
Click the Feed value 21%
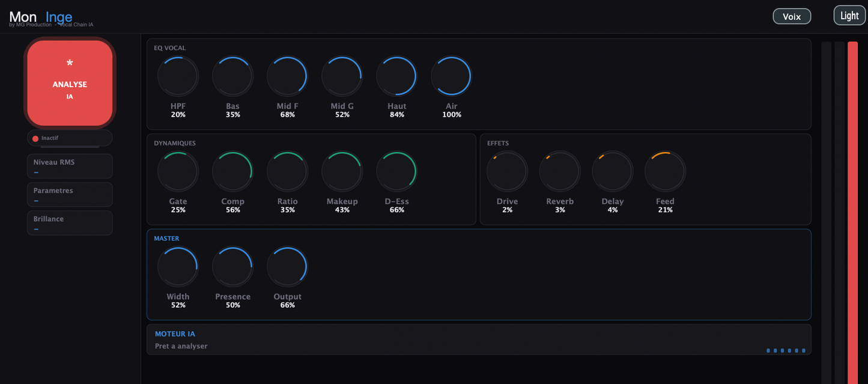click(665, 210)
